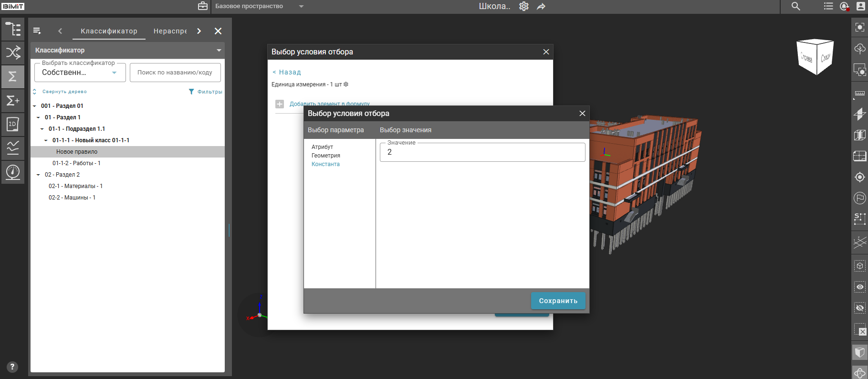Viewport: 868px width, 379px height.
Task: Collapse the 02 - Раздел 2 tree node
Action: (x=38, y=175)
